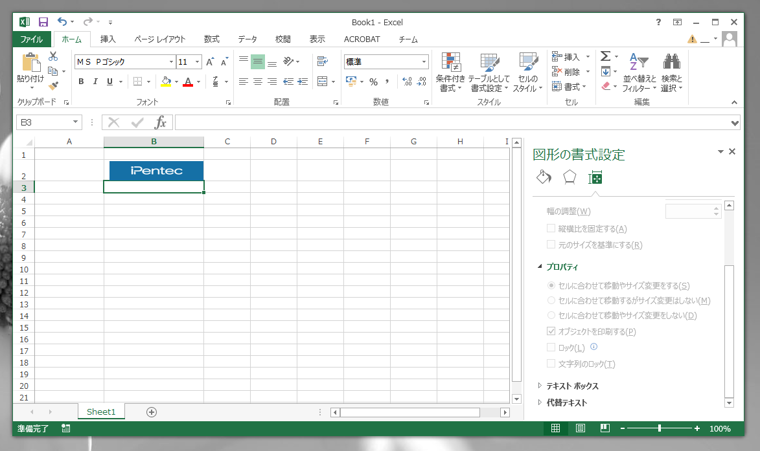Open Conditional Formatting menu

click(x=450, y=72)
